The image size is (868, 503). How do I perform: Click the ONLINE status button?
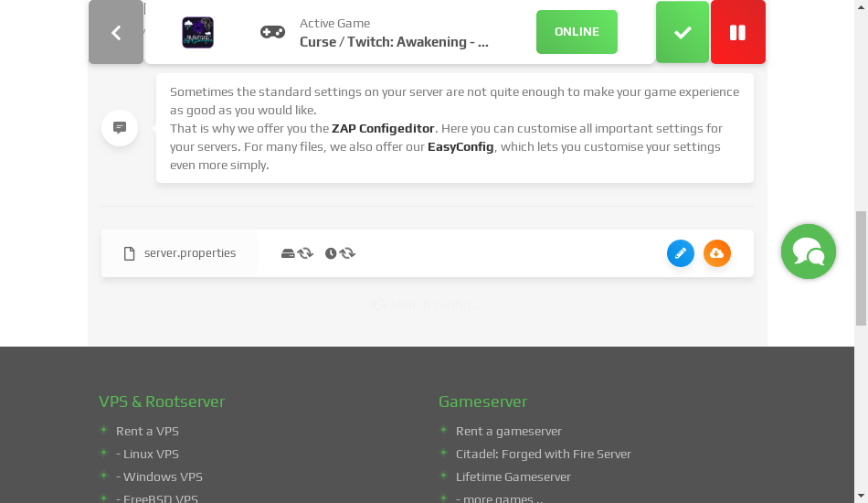pos(577,32)
